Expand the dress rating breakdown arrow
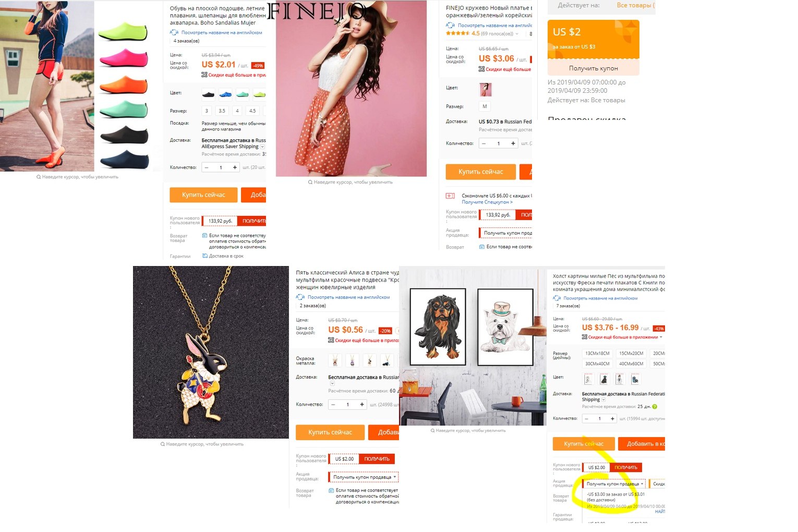Screen dimensions: 798x532 click(517, 34)
